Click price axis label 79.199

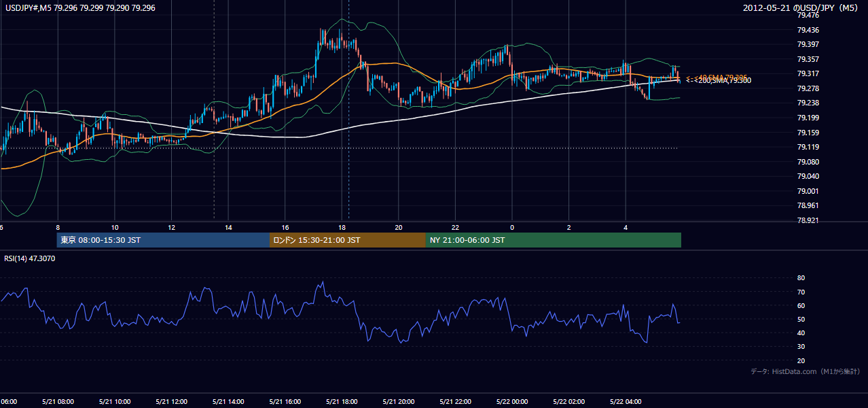point(808,118)
